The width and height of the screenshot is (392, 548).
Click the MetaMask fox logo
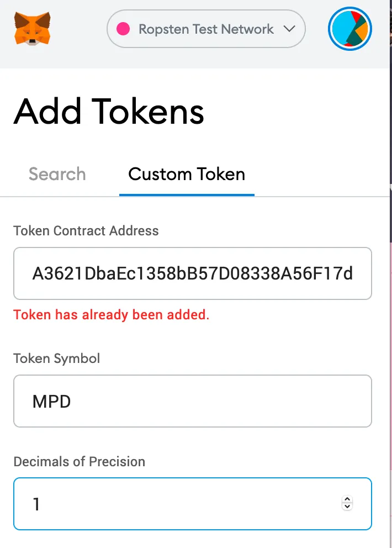coord(33,29)
